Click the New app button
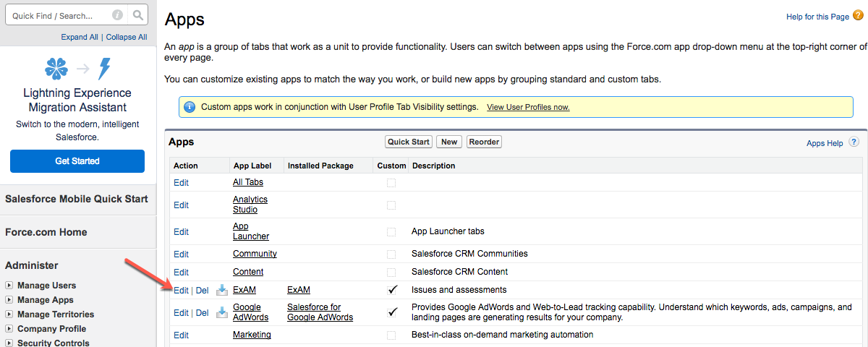 point(448,142)
